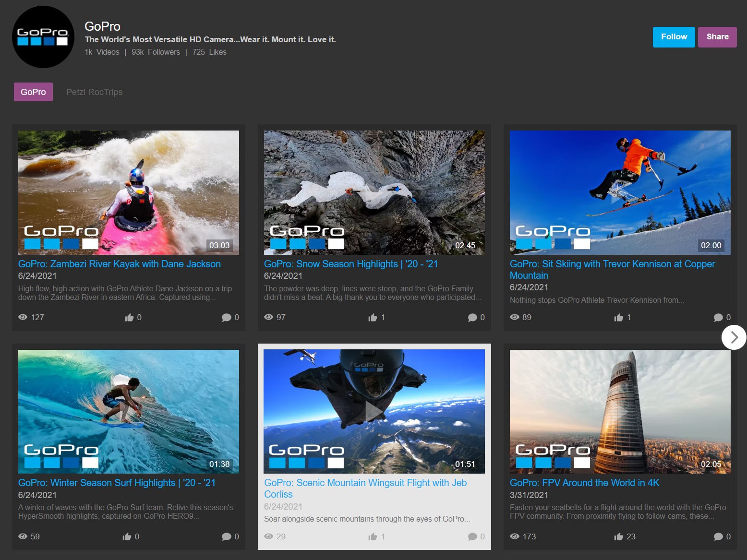747x560 pixels.
Task: Open comments on FPV Around the World video
Action: (x=718, y=537)
